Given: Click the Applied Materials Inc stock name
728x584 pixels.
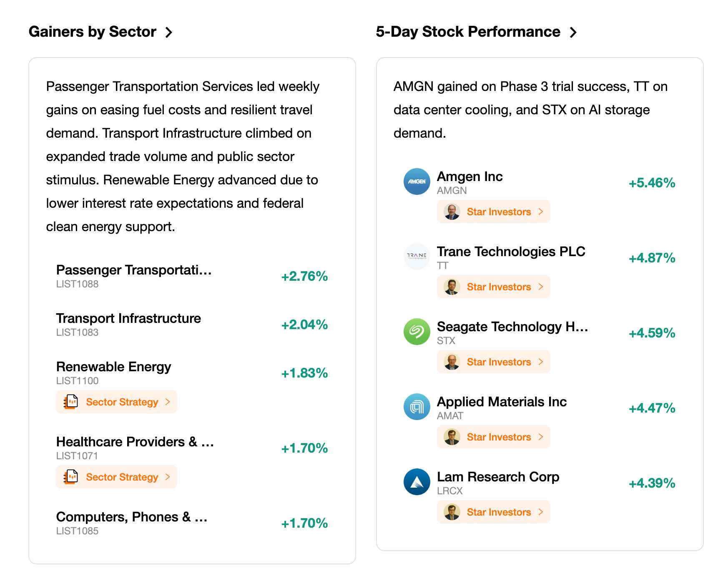Looking at the screenshot, I should (502, 402).
